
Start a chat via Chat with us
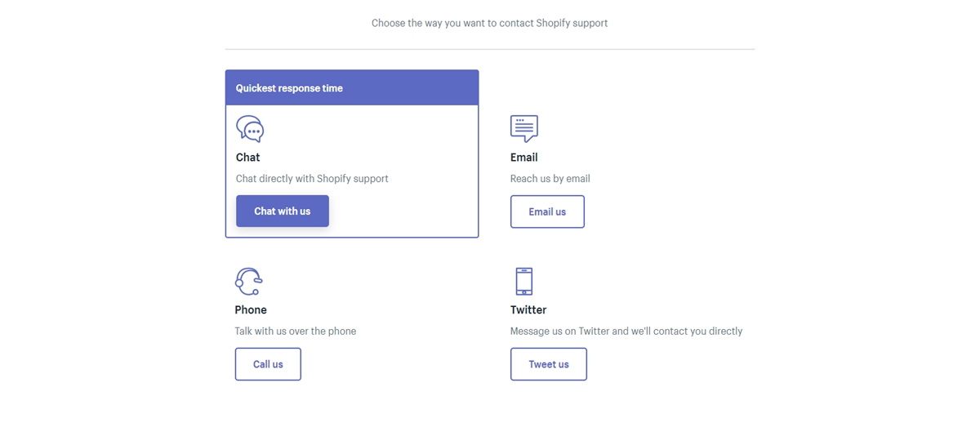pyautogui.click(x=283, y=211)
